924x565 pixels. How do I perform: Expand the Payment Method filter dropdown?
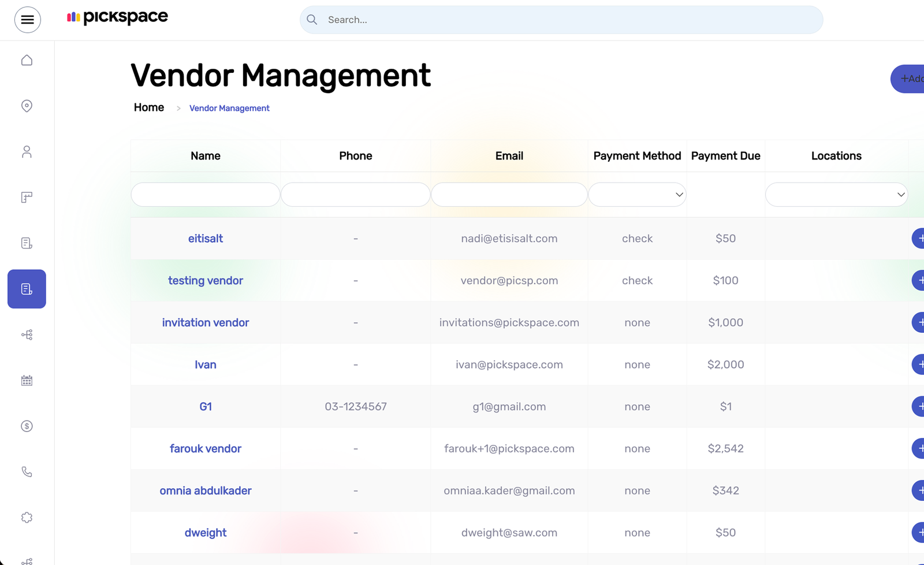pos(637,195)
